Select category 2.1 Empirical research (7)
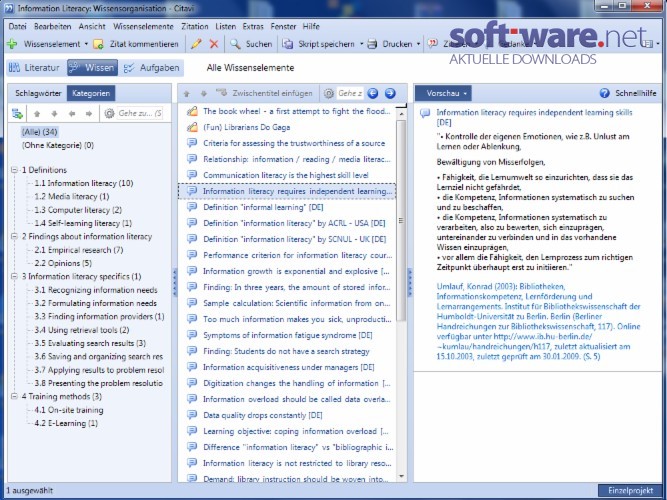Screen dimensions: 667x500 [79, 250]
